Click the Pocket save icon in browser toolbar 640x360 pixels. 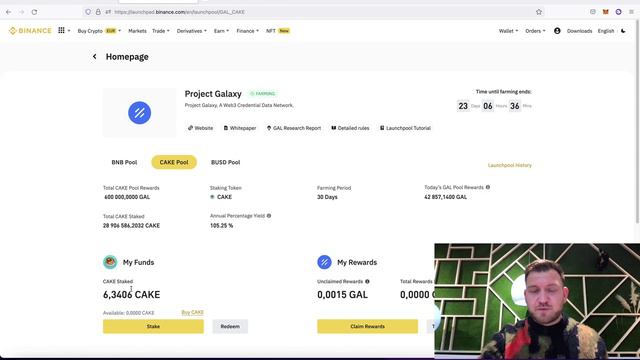593,12
